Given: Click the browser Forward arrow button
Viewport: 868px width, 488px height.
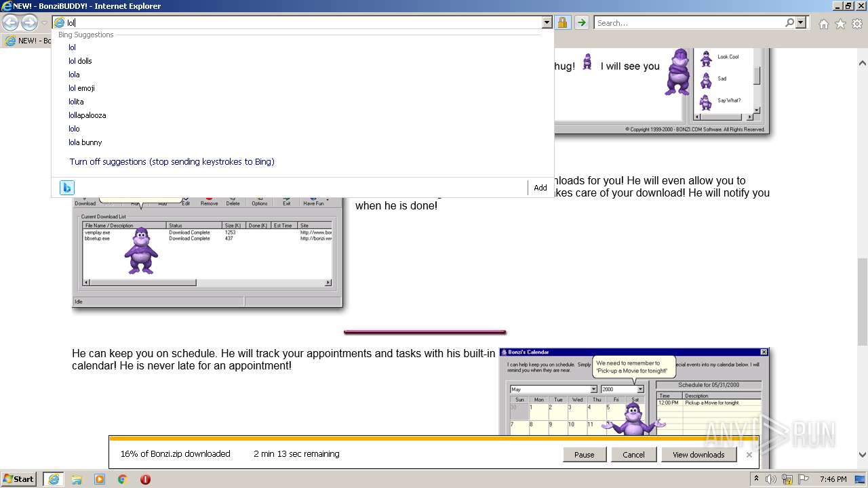Looking at the screenshot, I should pos(29,22).
